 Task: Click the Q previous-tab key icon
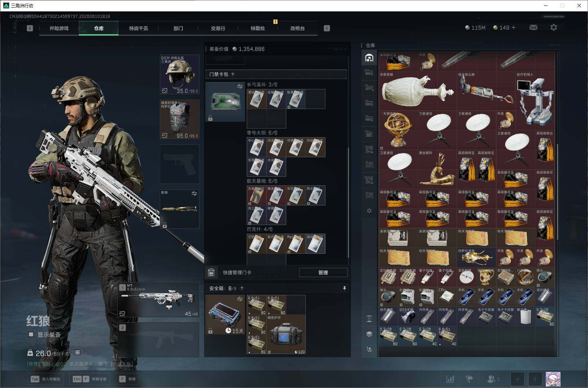pos(30,28)
